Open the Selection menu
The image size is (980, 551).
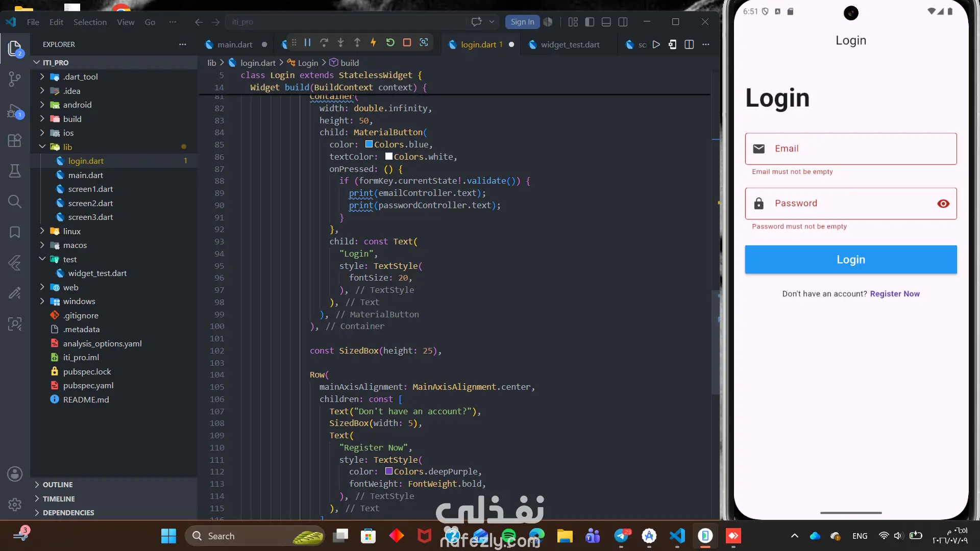[90, 22]
